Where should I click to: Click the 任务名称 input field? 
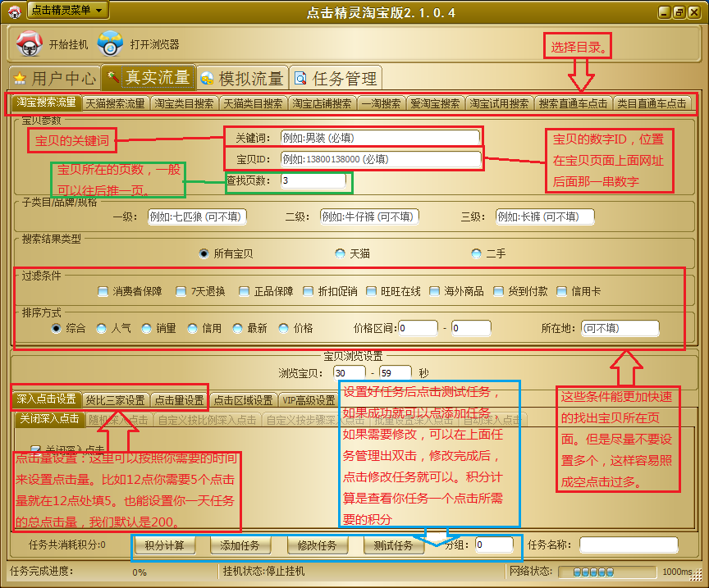click(x=629, y=545)
